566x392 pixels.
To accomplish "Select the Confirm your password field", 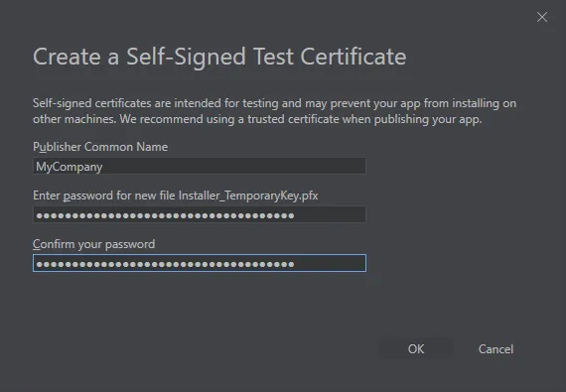I will (200, 263).
